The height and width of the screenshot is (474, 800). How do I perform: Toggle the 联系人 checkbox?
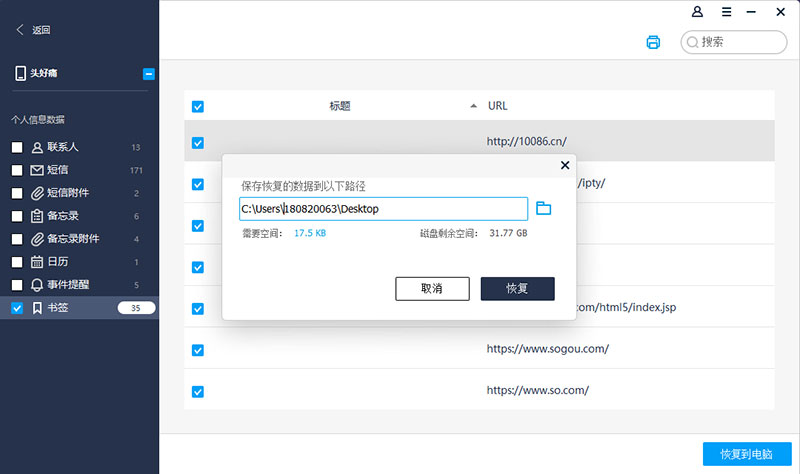click(17, 147)
